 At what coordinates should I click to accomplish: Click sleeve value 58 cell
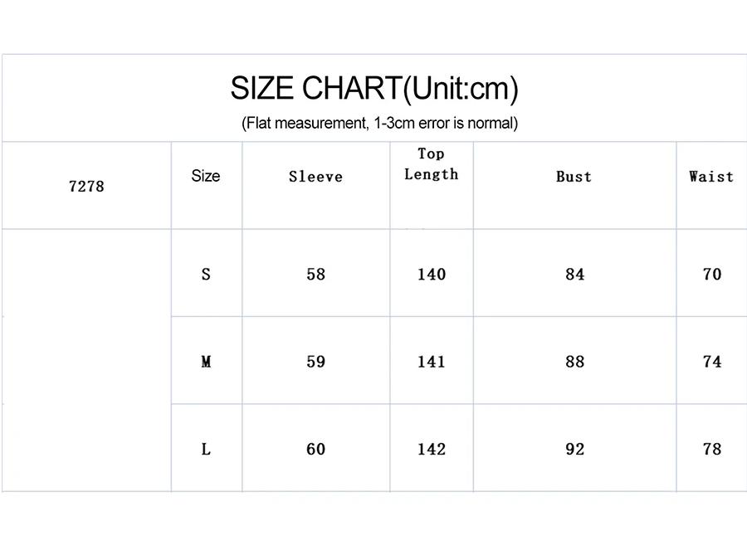click(x=315, y=275)
